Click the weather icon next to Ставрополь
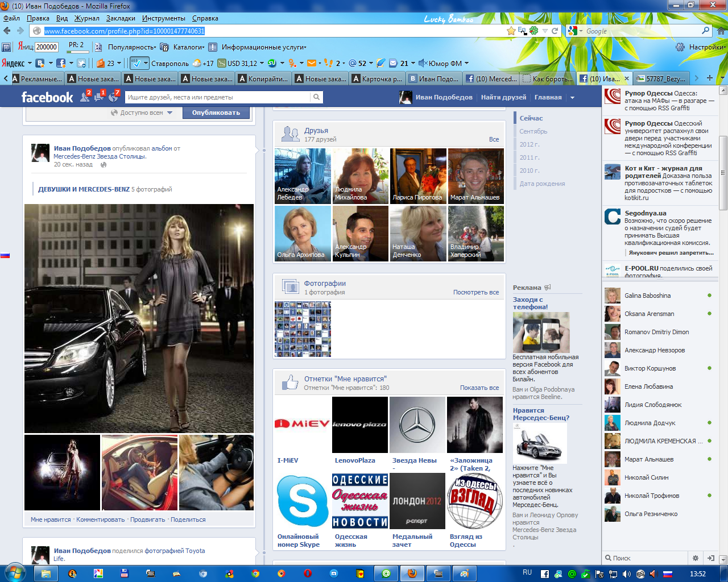The width and height of the screenshot is (728, 582). pos(197,63)
